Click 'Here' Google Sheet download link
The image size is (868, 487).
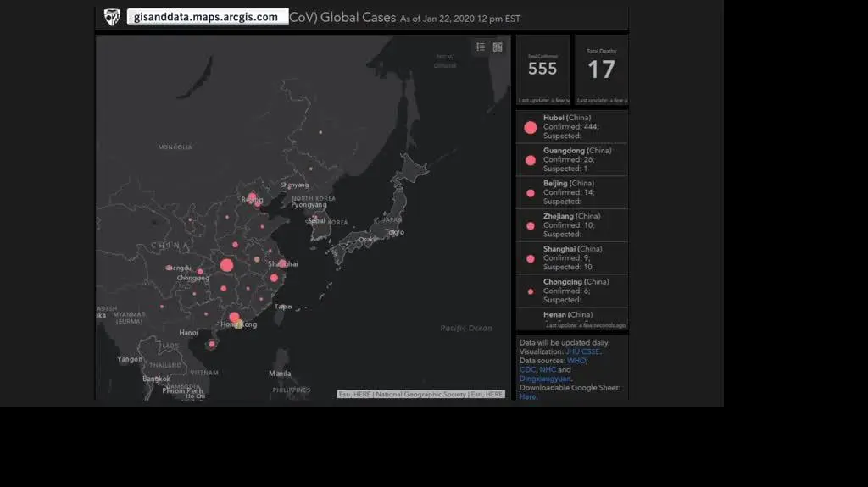tap(527, 396)
